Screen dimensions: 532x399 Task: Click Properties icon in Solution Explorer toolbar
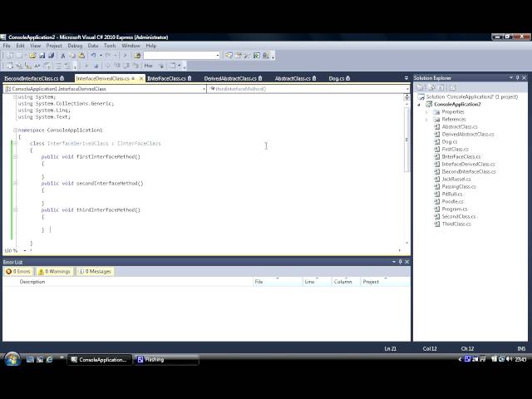pos(421,87)
